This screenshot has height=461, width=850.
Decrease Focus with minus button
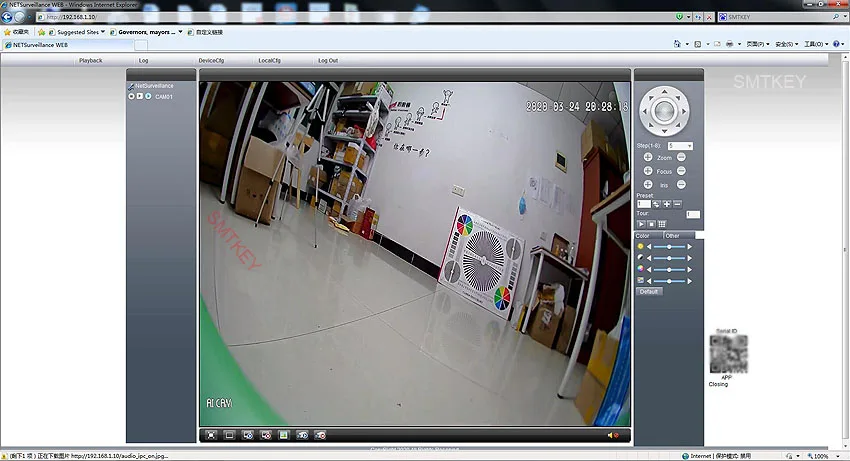pyautogui.click(x=681, y=171)
